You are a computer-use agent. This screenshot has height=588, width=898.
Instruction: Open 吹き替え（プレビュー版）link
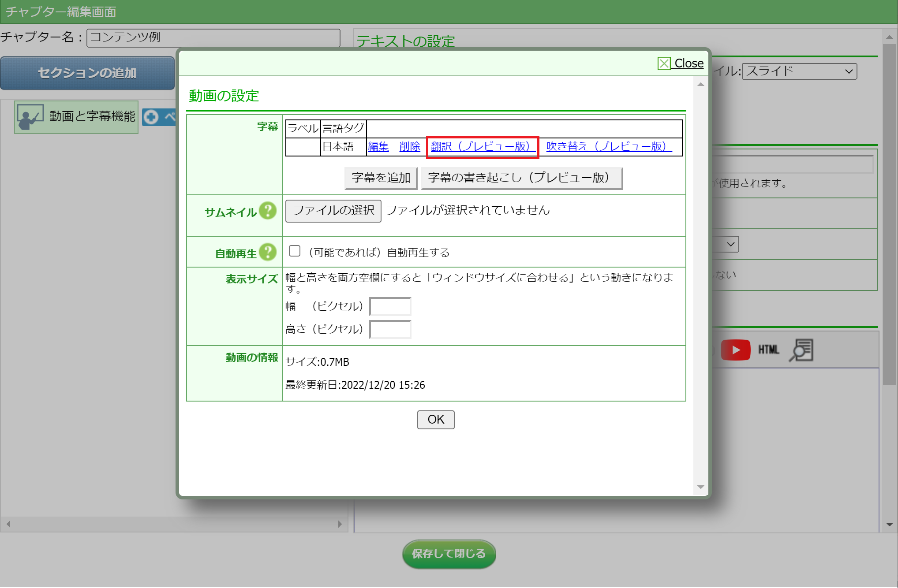[608, 146]
